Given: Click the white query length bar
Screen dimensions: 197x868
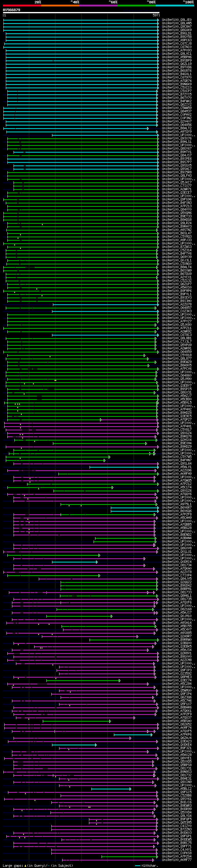Looking at the screenshot, I should [x=81, y=12].
